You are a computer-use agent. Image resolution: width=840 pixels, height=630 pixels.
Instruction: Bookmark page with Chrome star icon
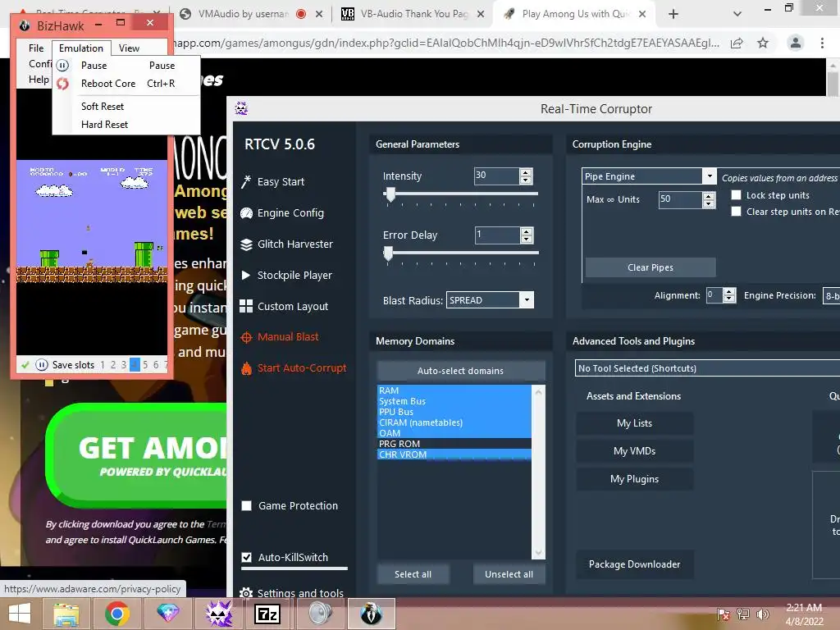(x=763, y=43)
